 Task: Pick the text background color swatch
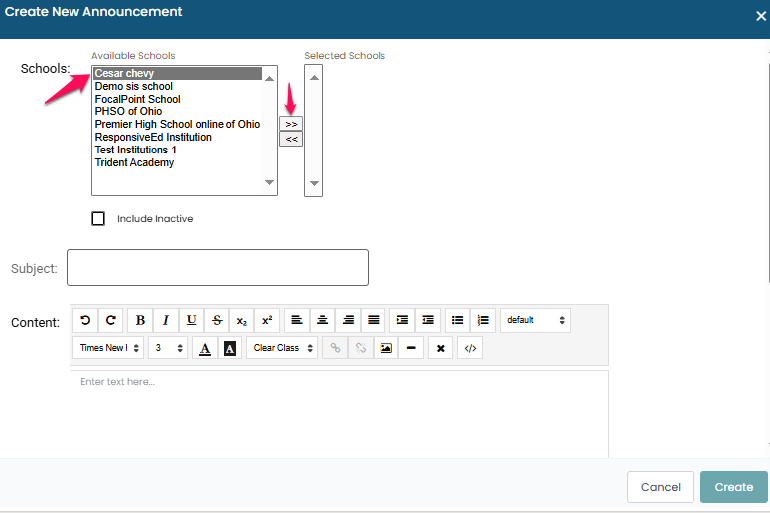click(x=230, y=348)
